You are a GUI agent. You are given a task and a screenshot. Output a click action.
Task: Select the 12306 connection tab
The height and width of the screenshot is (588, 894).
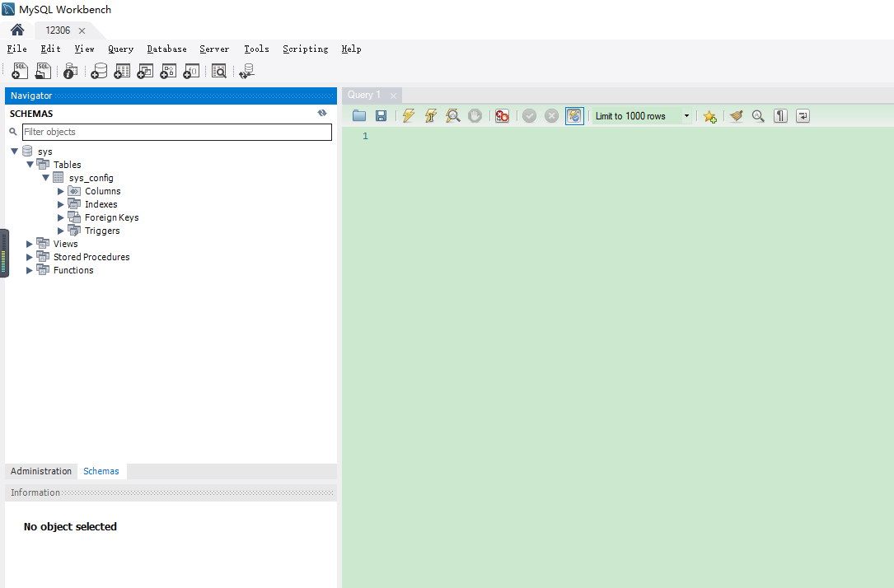(58, 30)
